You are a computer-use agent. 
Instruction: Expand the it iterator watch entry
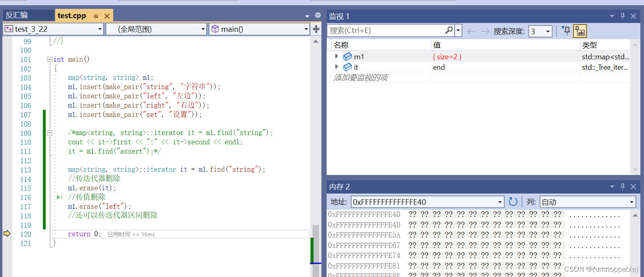[x=337, y=67]
